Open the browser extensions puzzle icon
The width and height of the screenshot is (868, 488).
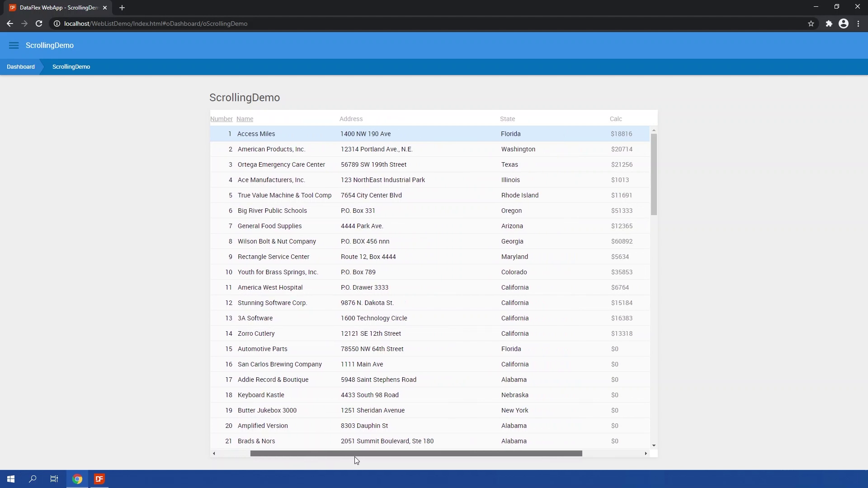(x=829, y=23)
